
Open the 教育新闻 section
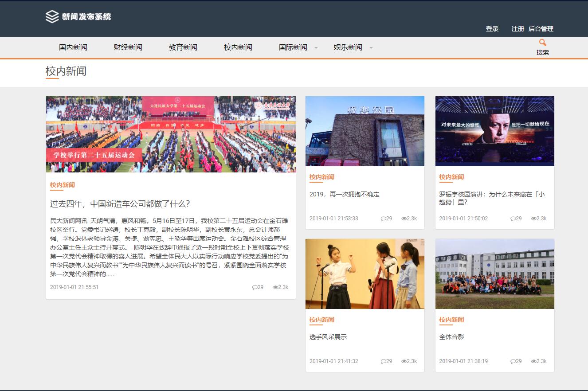coord(184,47)
